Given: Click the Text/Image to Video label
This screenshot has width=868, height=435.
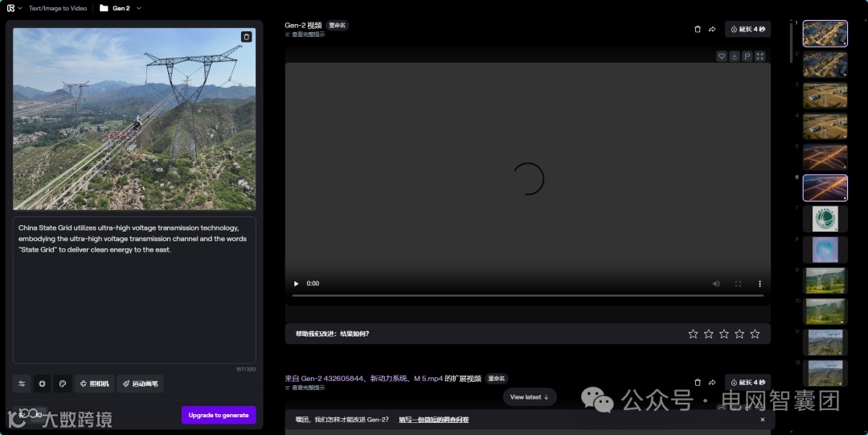Looking at the screenshot, I should pyautogui.click(x=58, y=8).
